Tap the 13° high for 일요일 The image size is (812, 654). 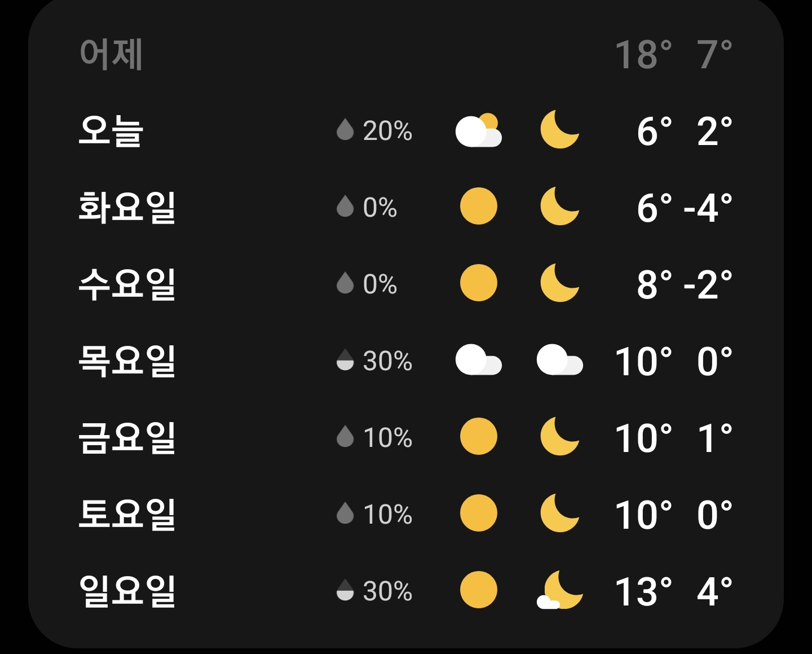[643, 591]
